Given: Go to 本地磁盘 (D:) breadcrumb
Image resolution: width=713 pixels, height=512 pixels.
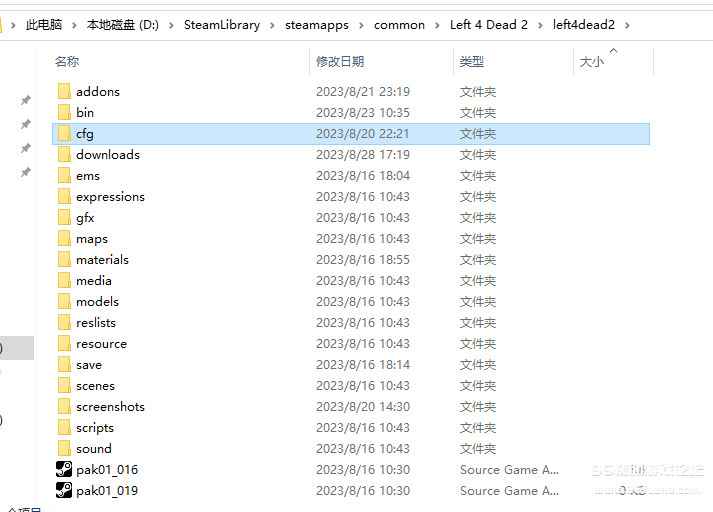Looking at the screenshot, I should pyautogui.click(x=123, y=25).
